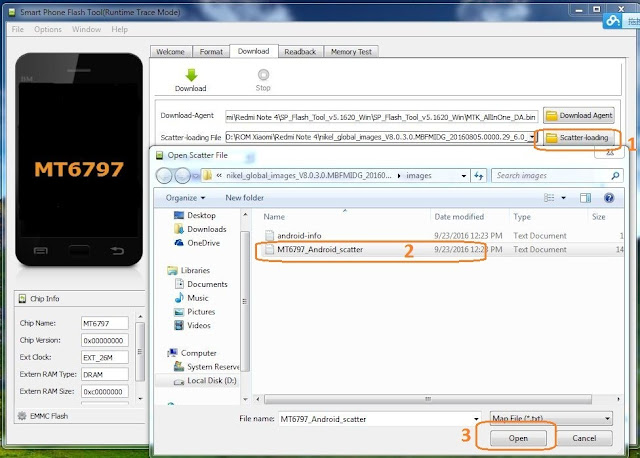Select System Reserved drive

207,367
